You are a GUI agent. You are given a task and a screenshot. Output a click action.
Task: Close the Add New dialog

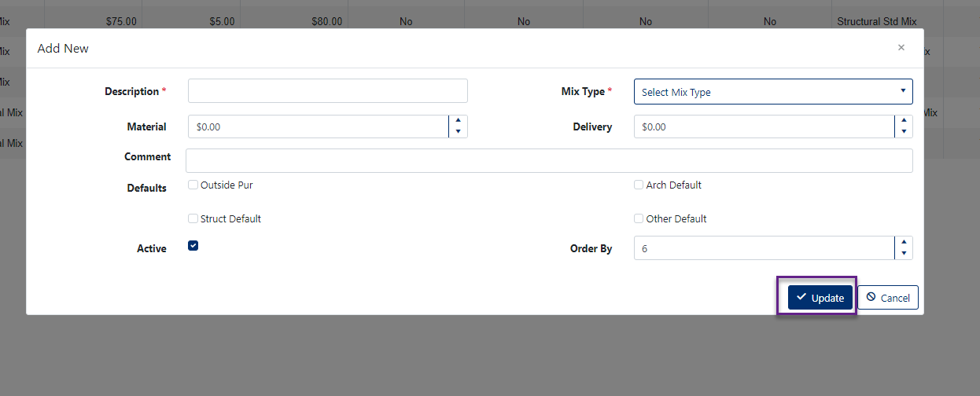tap(901, 48)
